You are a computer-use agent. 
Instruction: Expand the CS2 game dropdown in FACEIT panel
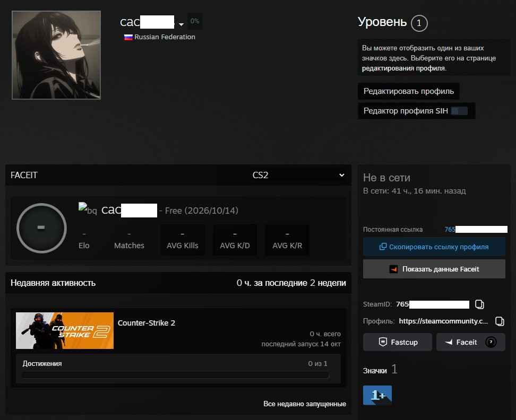[298, 175]
